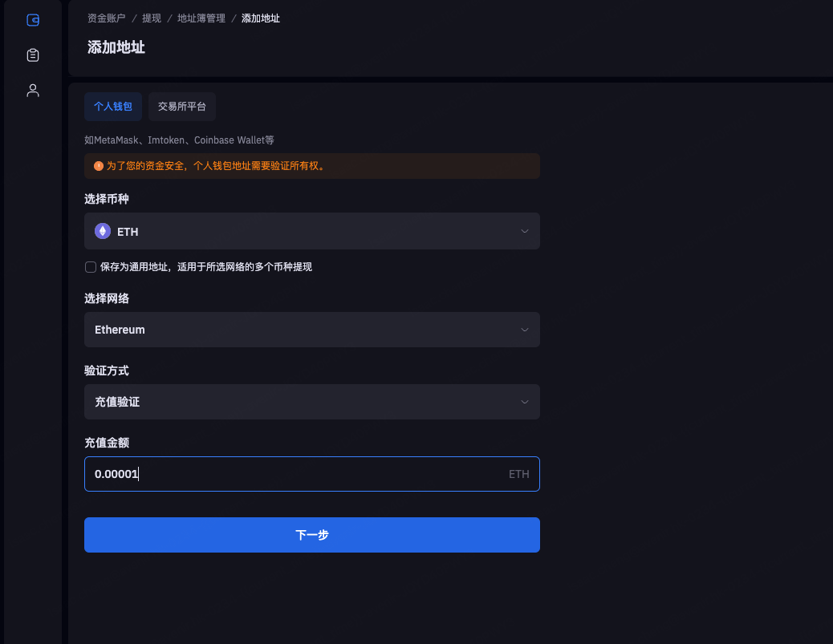Open the user profile sidebar icon
The image size is (833, 644).
click(x=33, y=91)
